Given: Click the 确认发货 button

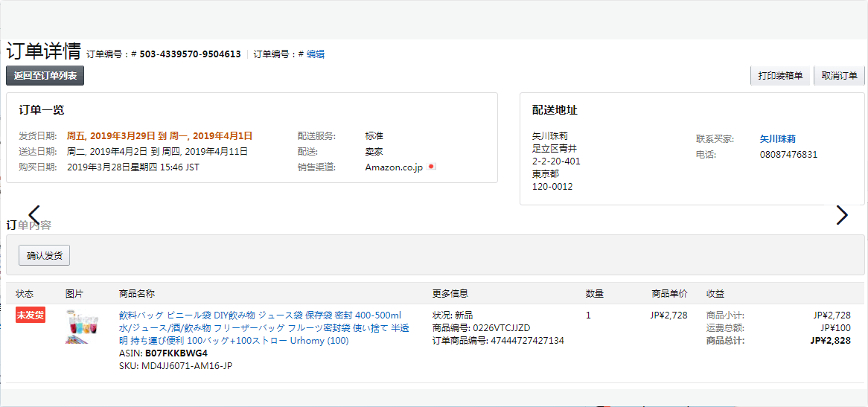Looking at the screenshot, I should (44, 255).
